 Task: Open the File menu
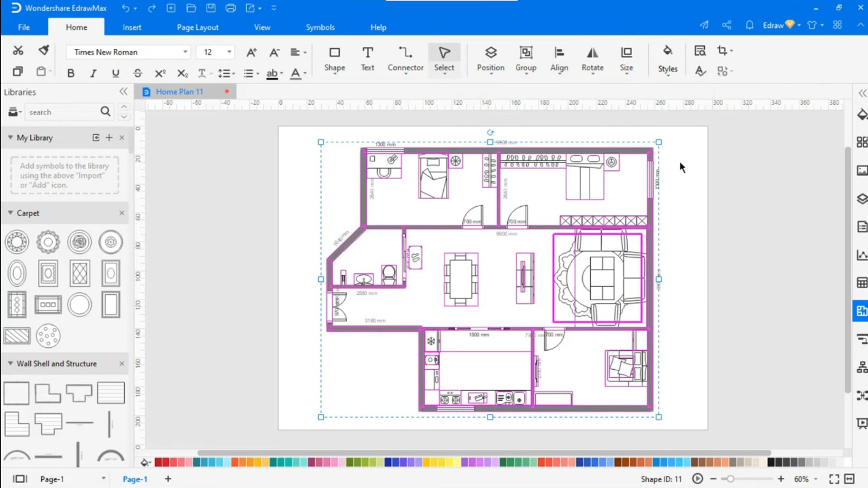click(24, 27)
